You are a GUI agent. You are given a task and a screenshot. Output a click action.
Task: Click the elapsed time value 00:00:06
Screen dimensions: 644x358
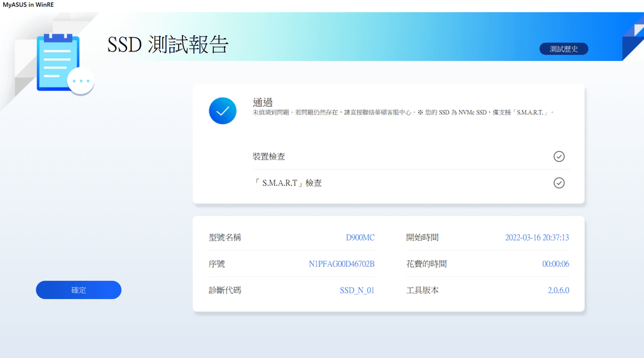coord(556,264)
